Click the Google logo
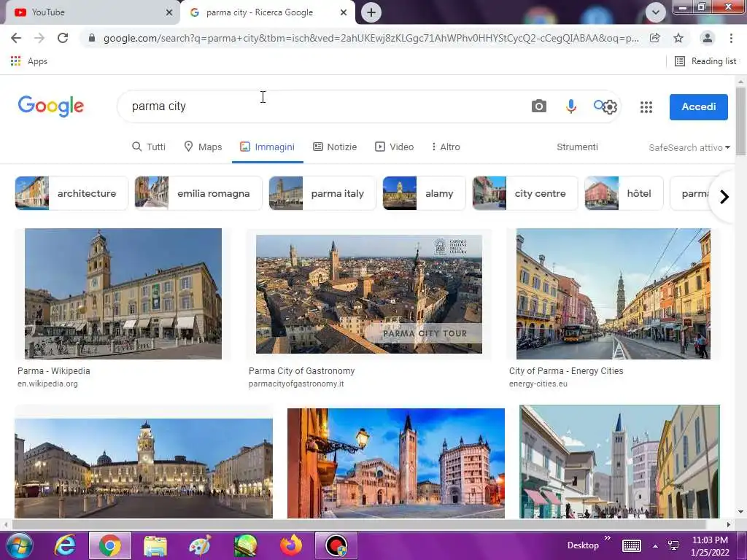This screenshot has height=560, width=747. coord(51,106)
